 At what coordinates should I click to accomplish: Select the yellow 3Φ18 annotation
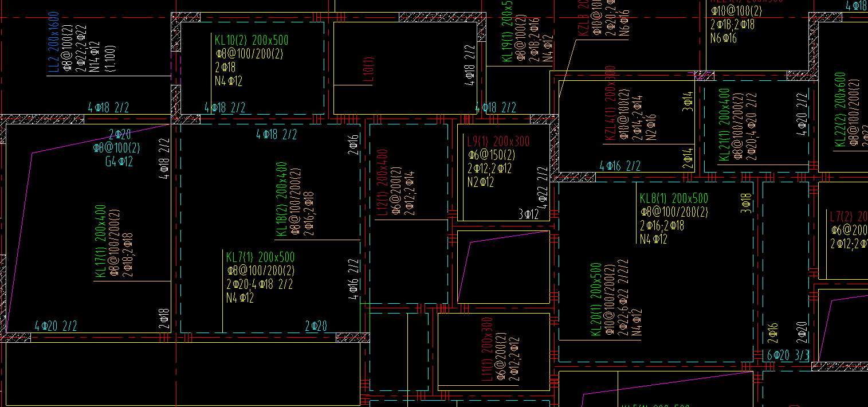745,203
